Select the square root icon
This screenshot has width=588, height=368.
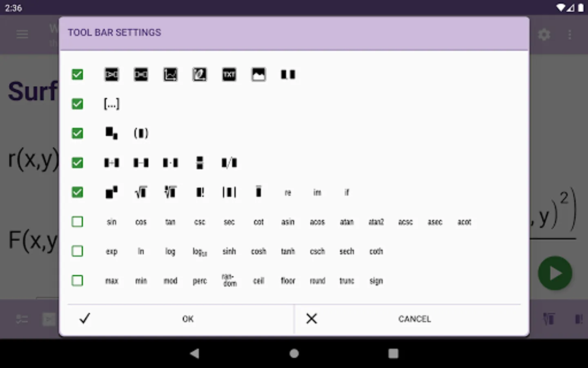(141, 192)
